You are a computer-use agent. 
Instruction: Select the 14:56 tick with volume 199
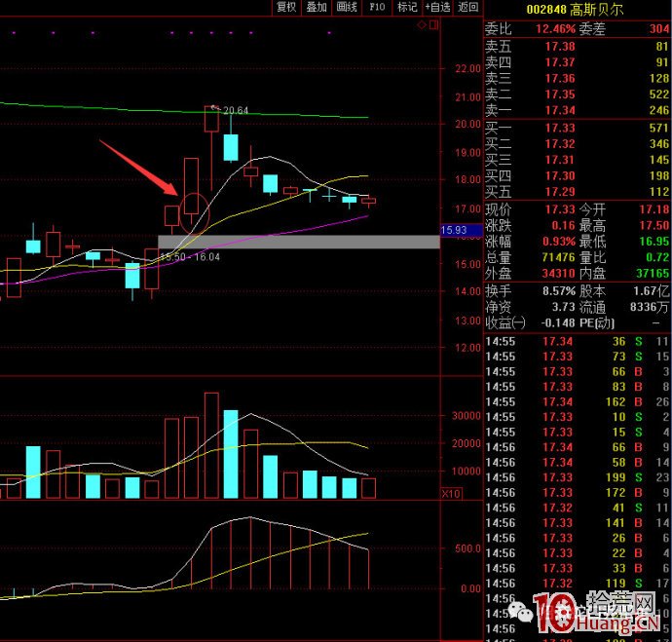click(578, 477)
